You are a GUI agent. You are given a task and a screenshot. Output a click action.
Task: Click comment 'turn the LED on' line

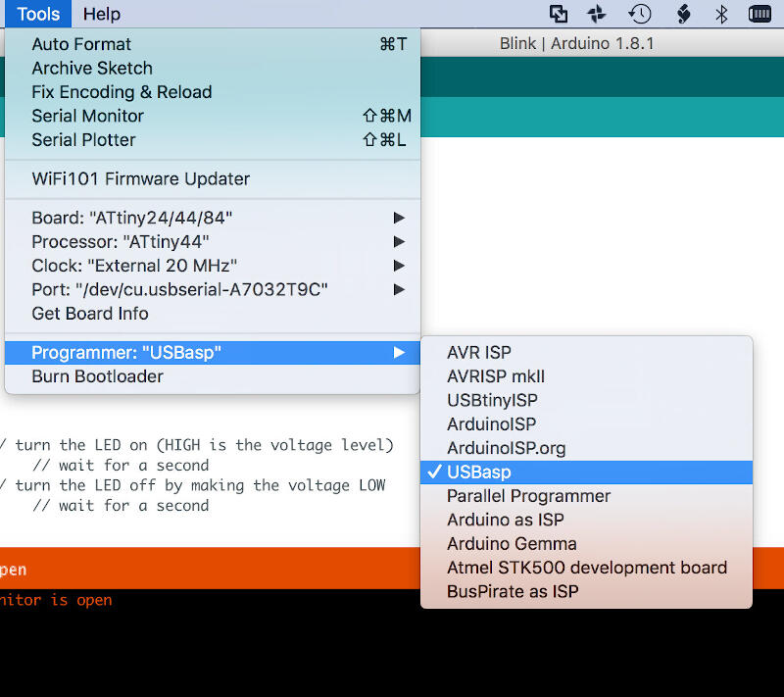pyautogui.click(x=197, y=445)
